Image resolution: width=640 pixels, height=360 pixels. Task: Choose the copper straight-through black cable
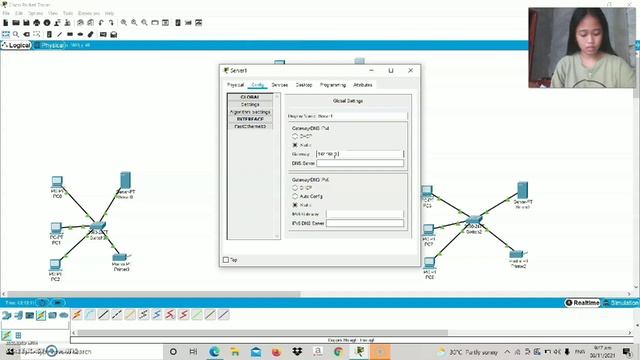(104, 315)
